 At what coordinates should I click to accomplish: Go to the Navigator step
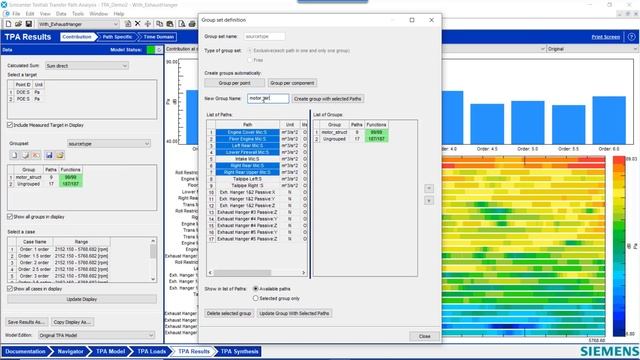(70, 351)
